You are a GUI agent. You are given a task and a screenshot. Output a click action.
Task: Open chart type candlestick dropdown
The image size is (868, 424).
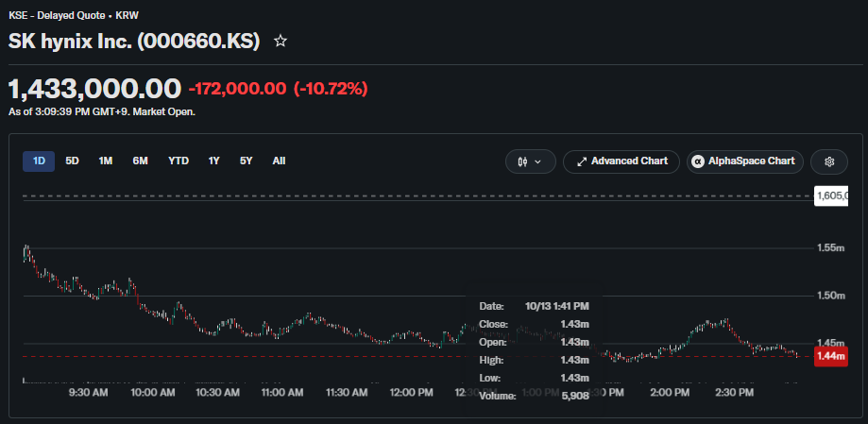tap(530, 161)
